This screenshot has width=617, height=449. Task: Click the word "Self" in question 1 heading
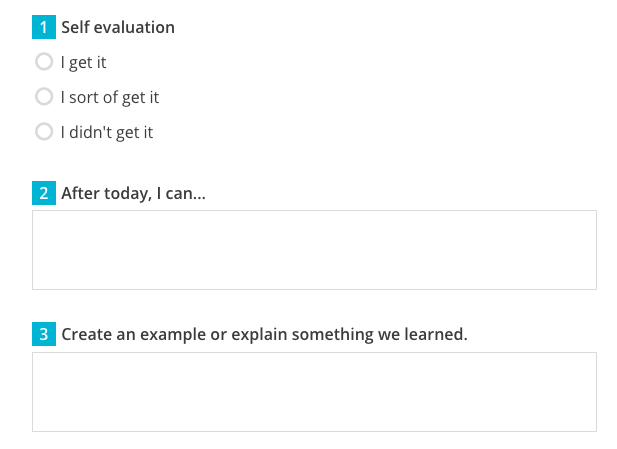75,27
